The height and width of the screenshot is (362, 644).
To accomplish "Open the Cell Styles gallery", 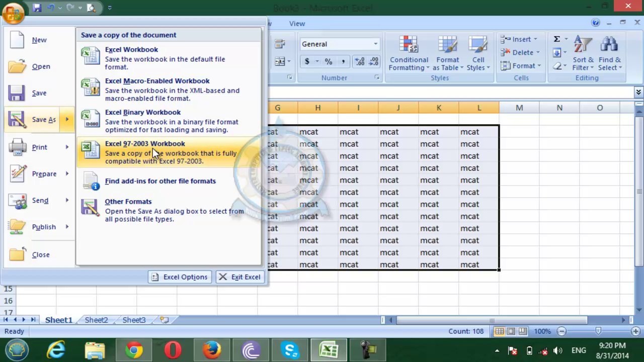I will point(478,54).
